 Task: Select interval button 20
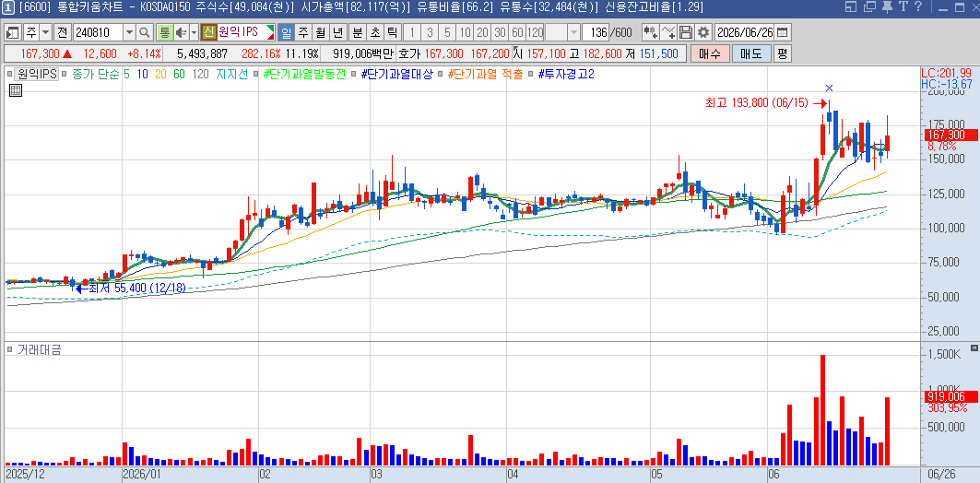(482, 32)
